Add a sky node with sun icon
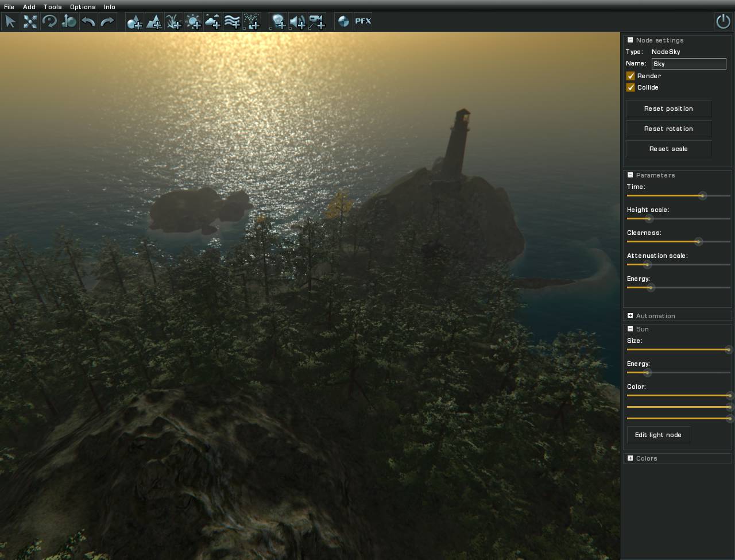The image size is (735, 560). click(193, 22)
